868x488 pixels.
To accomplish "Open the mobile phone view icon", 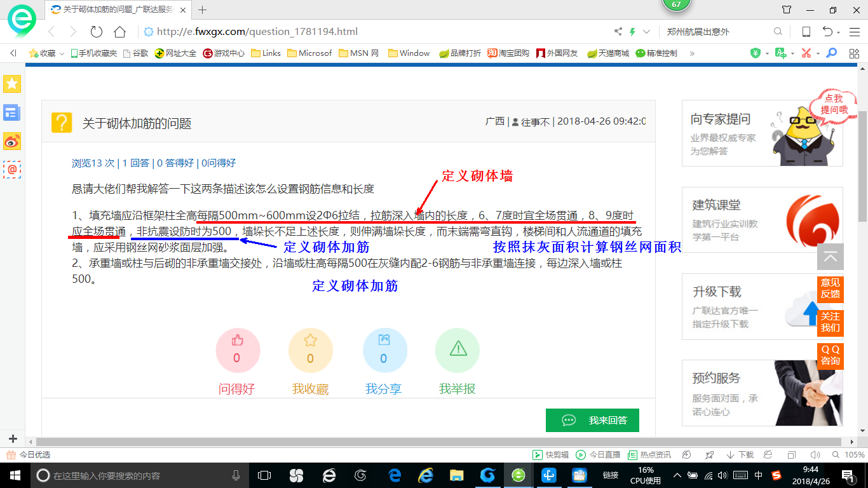I will tap(806, 32).
